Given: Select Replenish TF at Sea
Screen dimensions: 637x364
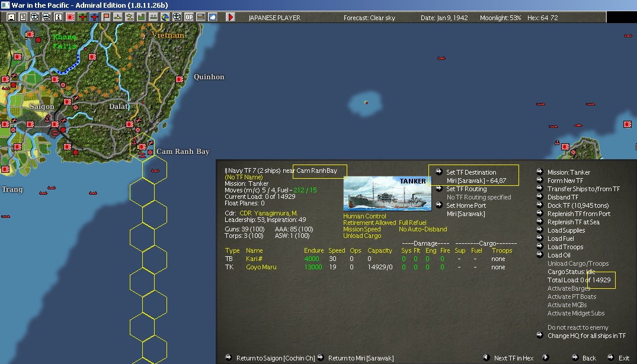Looking at the screenshot, I should click(573, 223).
